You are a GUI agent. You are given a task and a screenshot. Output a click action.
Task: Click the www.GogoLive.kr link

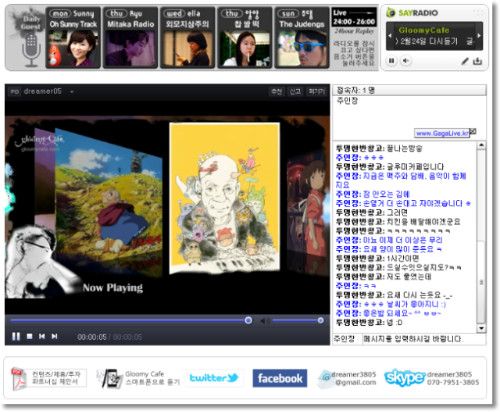pos(442,133)
